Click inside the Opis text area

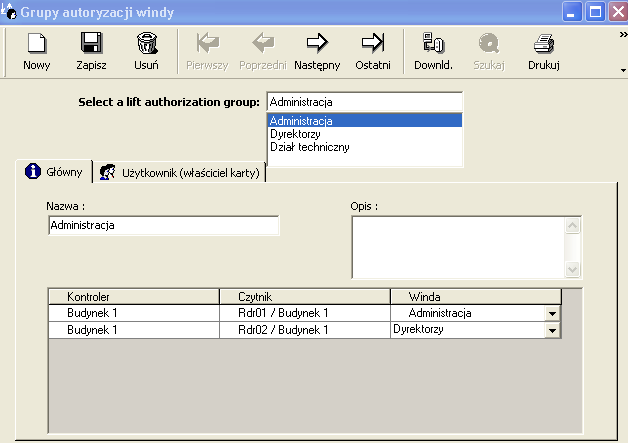458,247
